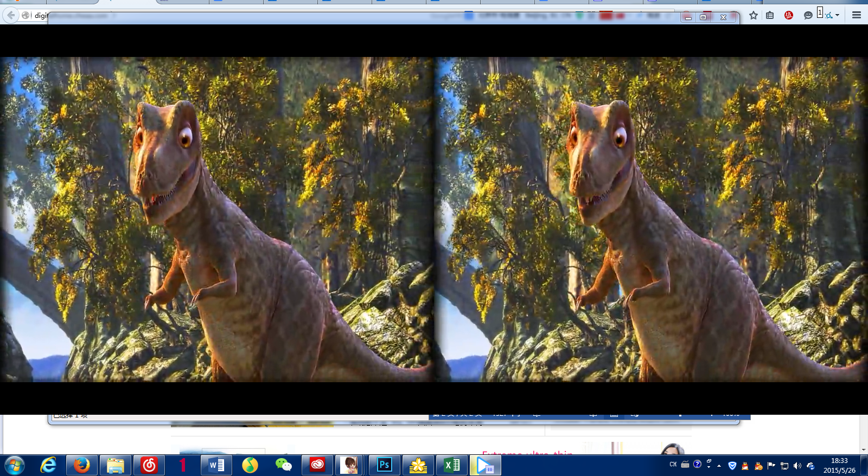Image resolution: width=868 pixels, height=476 pixels.
Task: Open the red NetEase music taskbar icon
Action: [149, 465]
